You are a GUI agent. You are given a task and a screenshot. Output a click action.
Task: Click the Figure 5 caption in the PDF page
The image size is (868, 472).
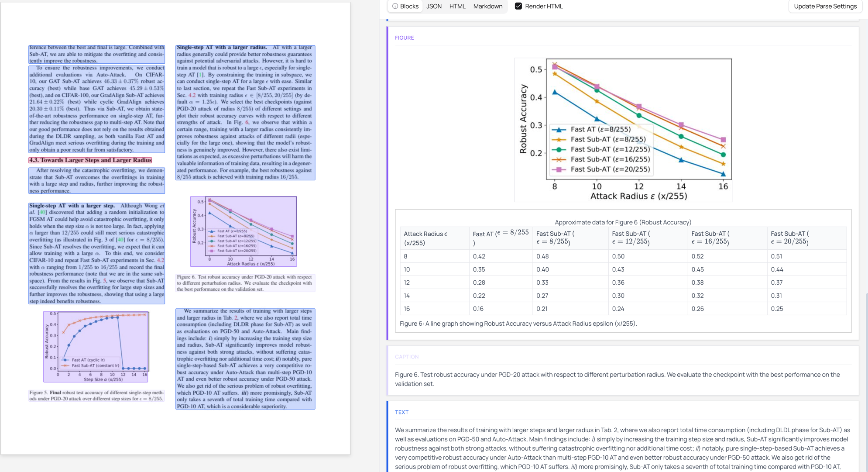(x=96, y=396)
